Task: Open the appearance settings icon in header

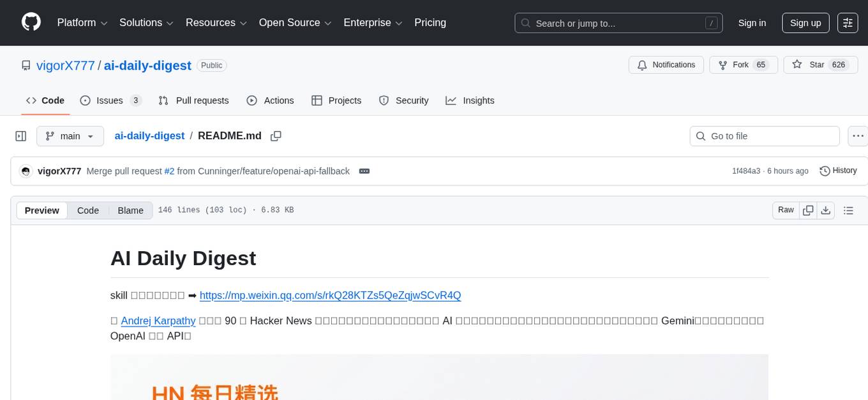Action: [847, 22]
